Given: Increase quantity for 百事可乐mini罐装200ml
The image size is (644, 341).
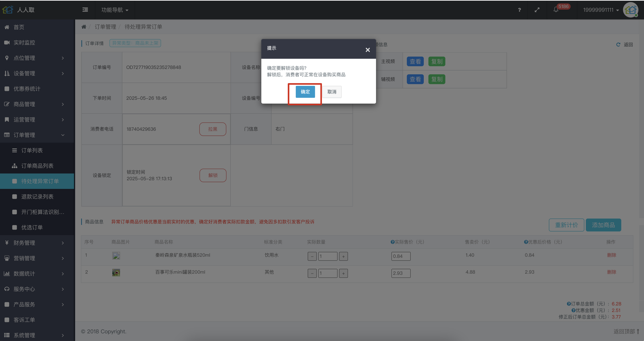Looking at the screenshot, I should point(343,273).
